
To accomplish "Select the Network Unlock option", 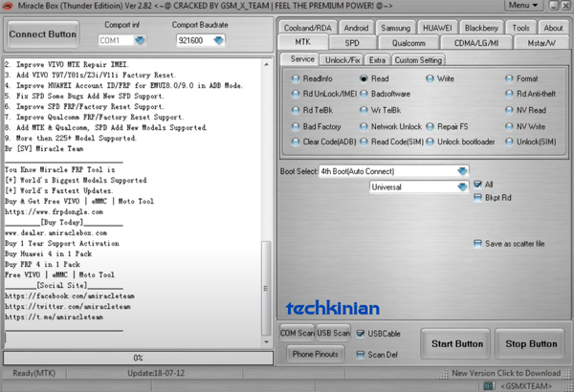I will (364, 126).
